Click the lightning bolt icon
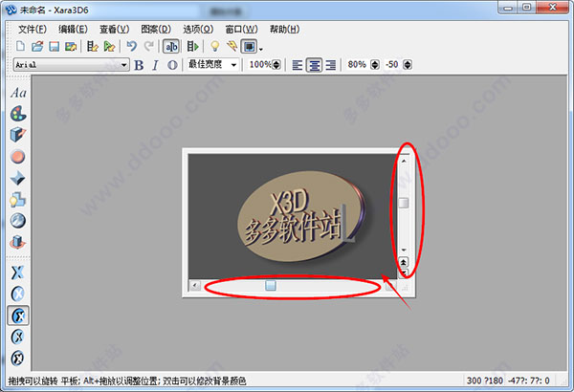 (232, 46)
